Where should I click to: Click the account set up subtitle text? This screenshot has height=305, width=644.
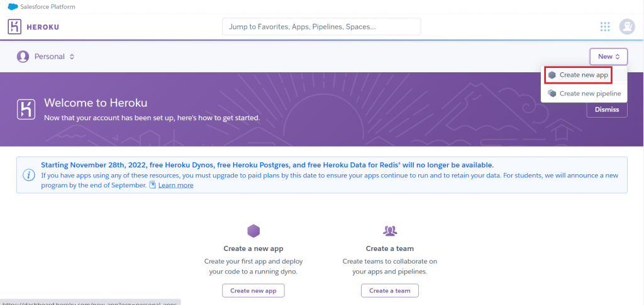tap(152, 118)
